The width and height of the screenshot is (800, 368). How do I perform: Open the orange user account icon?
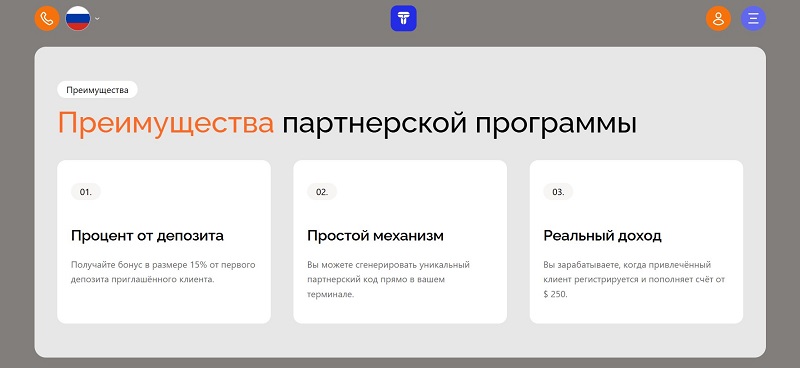(x=718, y=18)
